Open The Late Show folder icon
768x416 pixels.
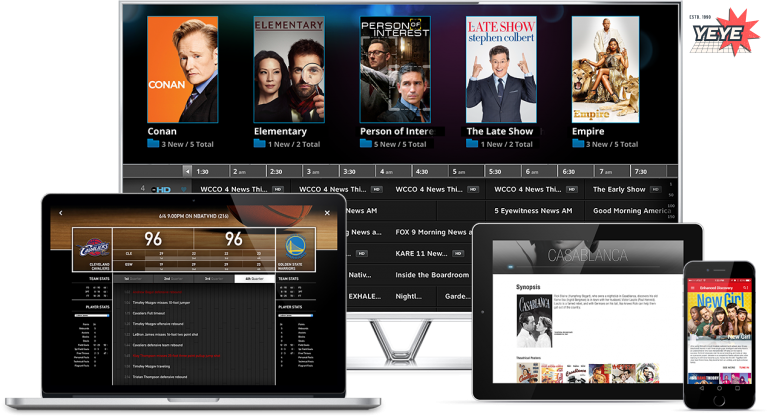472,144
